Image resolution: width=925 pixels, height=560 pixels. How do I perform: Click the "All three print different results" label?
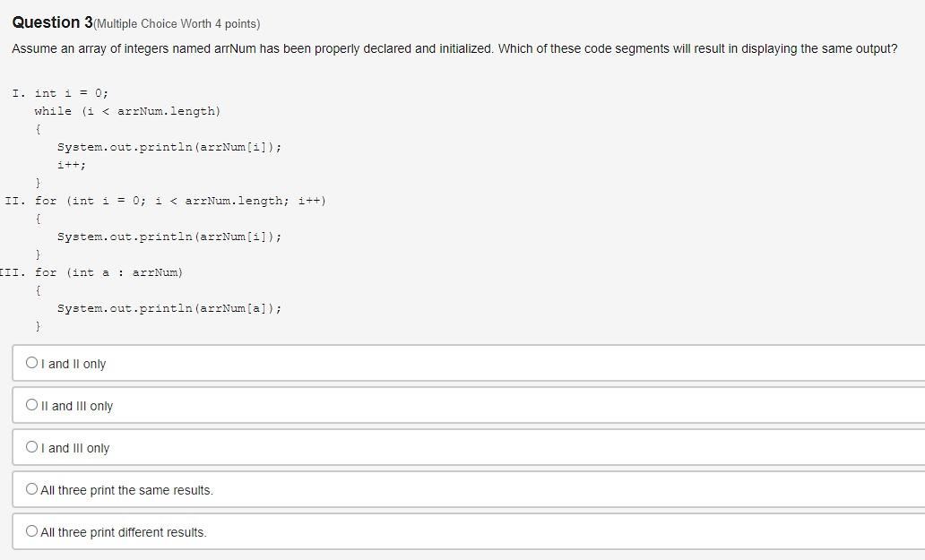click(x=122, y=532)
